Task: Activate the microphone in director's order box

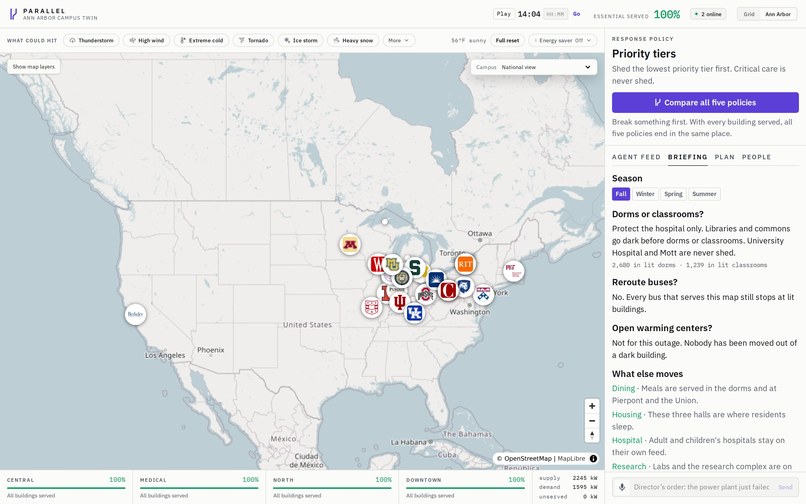Action: pos(622,487)
